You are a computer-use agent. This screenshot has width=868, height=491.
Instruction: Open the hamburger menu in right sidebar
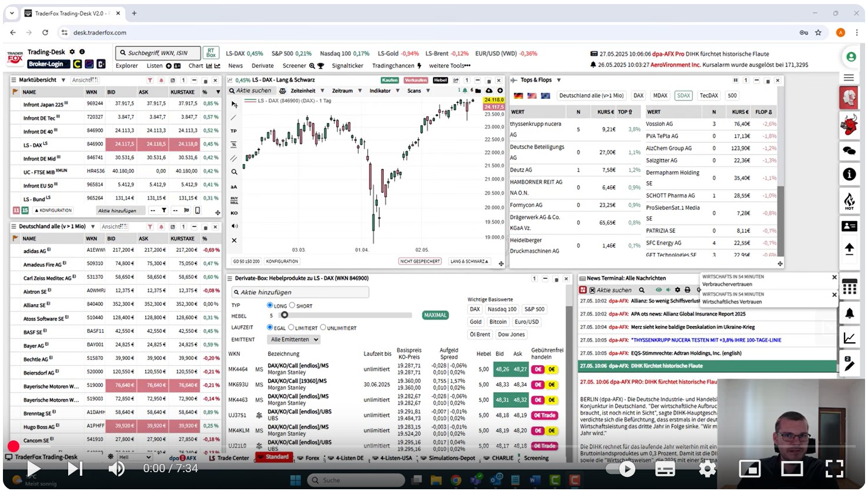[849, 78]
